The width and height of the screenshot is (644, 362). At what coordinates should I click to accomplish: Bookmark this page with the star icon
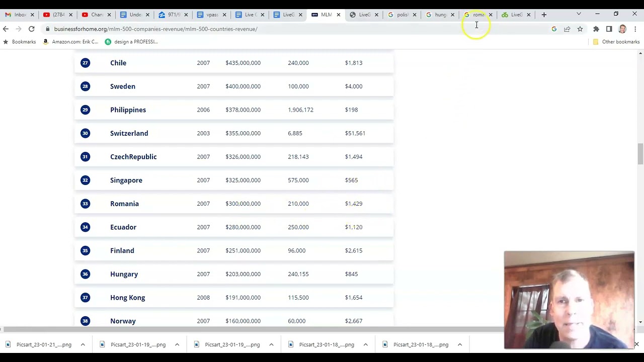(x=580, y=29)
